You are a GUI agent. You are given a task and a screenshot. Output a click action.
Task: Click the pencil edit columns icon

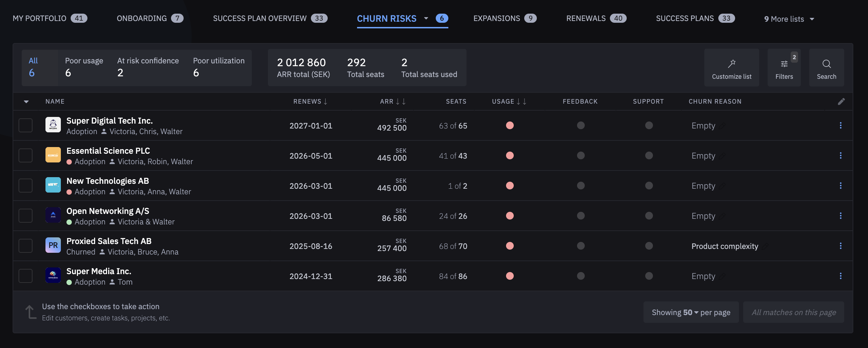(x=841, y=102)
